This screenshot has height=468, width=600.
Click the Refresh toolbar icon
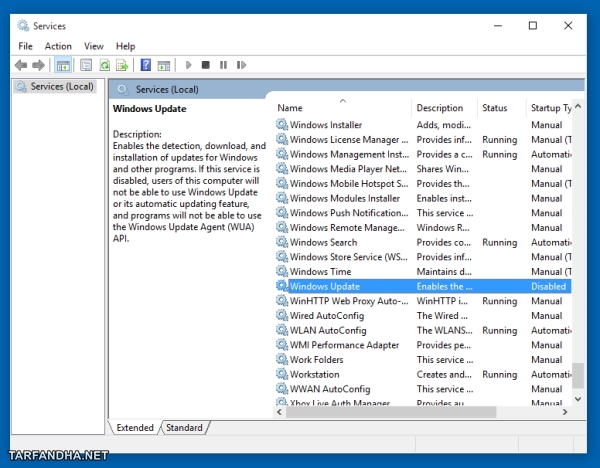pyautogui.click(x=104, y=65)
